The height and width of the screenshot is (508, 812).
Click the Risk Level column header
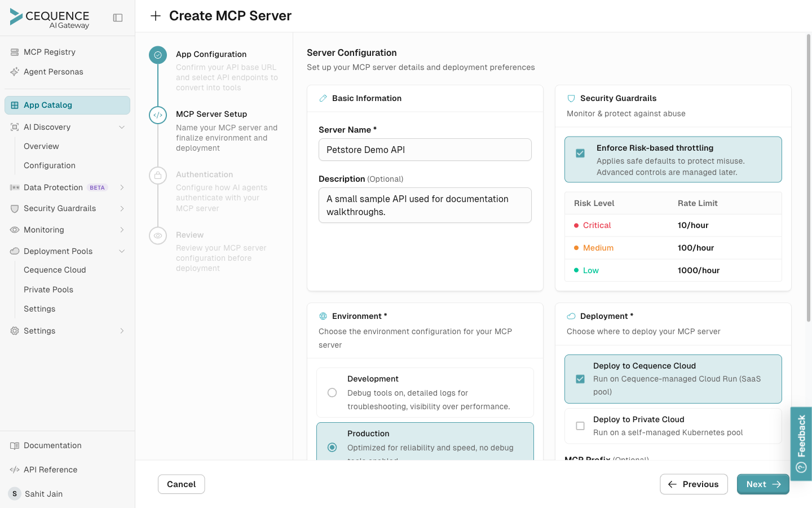pos(594,203)
